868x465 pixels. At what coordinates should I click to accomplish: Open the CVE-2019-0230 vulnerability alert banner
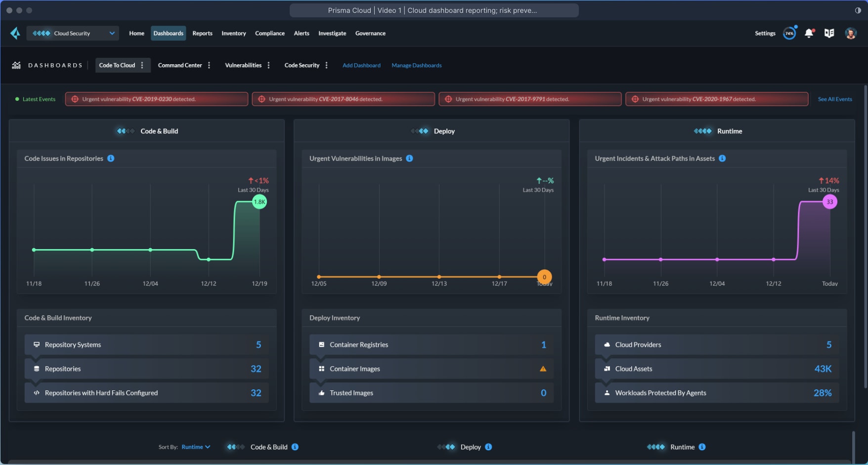(x=157, y=99)
